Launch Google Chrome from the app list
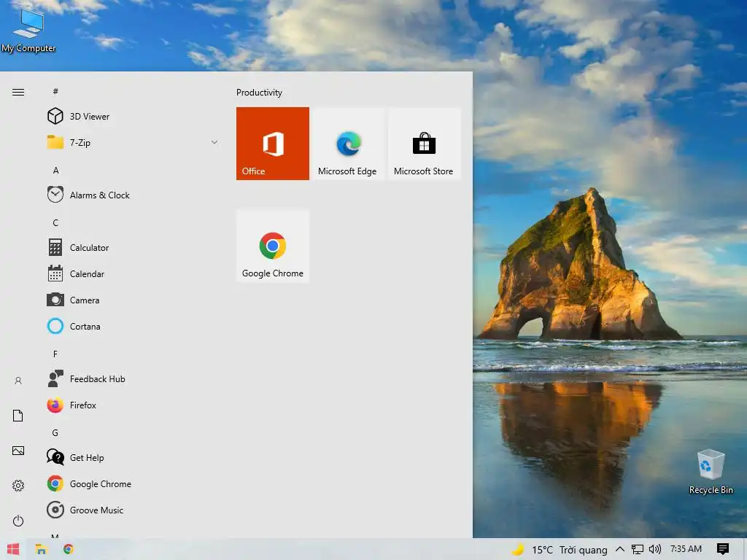This screenshot has width=747, height=560. pyautogui.click(x=133, y=484)
